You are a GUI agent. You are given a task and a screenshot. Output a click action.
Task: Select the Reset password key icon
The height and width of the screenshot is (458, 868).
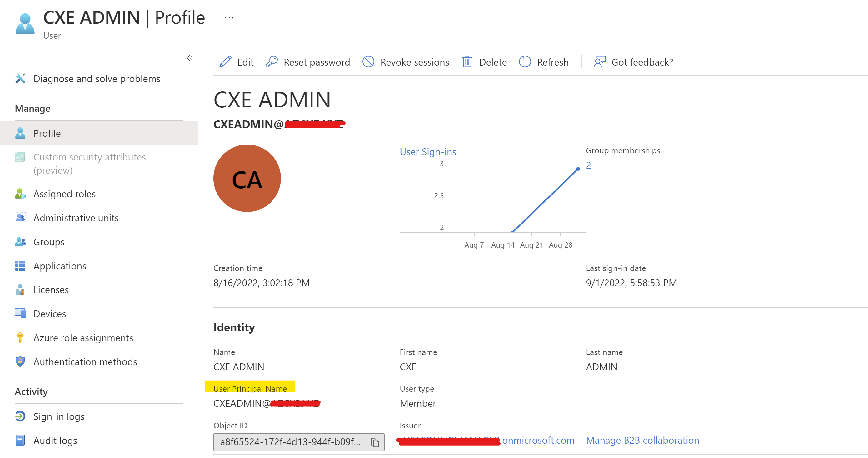pyautogui.click(x=272, y=62)
